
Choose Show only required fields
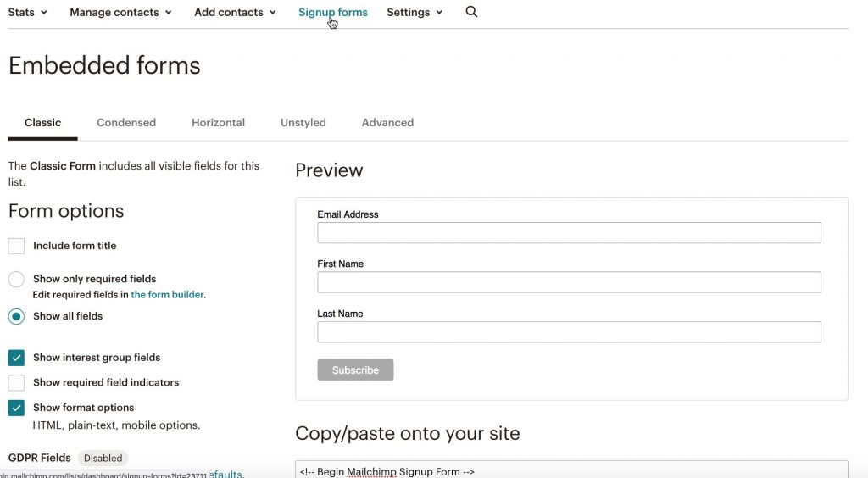[x=16, y=279]
